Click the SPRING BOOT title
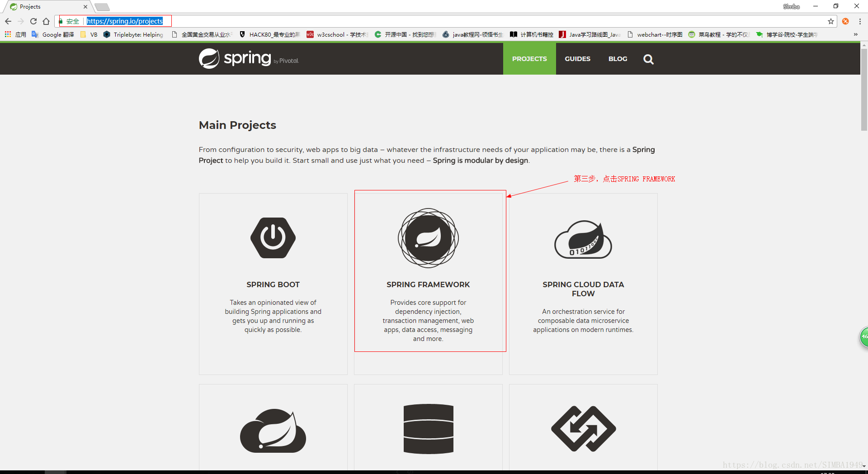Viewport: 868px width, 474px height. click(x=273, y=284)
